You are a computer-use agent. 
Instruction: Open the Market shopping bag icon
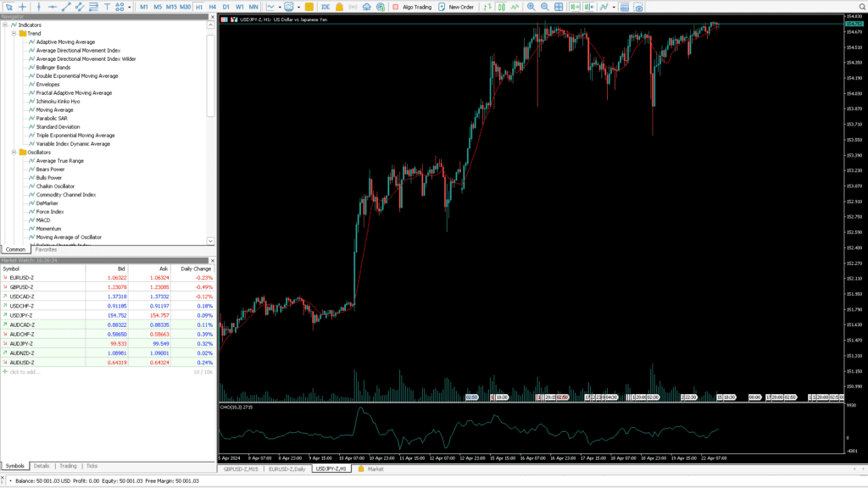(339, 7)
